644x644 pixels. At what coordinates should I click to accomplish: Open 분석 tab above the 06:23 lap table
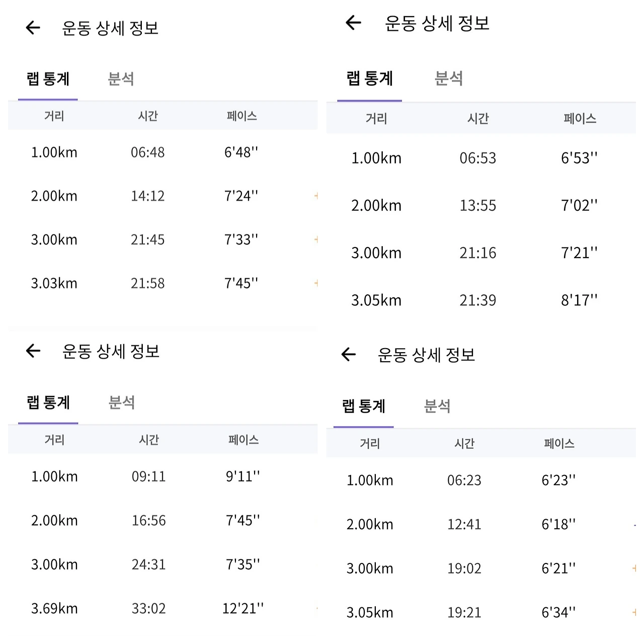pyautogui.click(x=437, y=406)
